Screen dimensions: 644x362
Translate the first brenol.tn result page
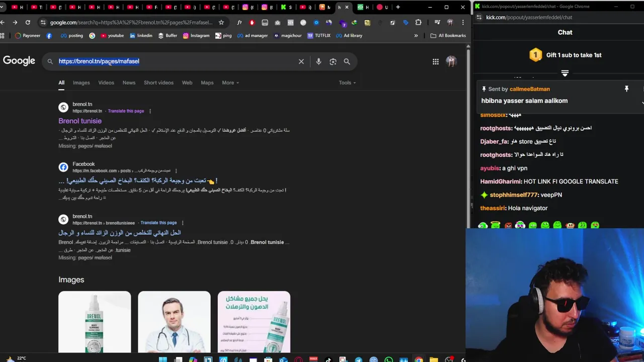point(126,111)
